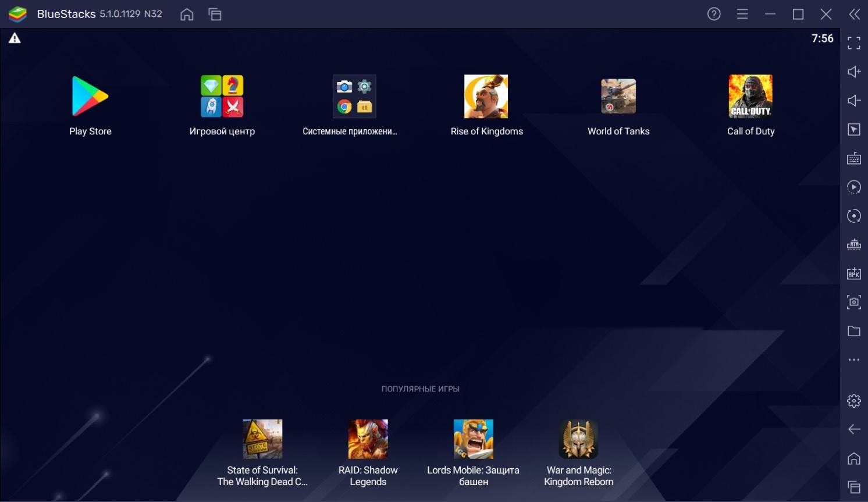Click the 7:56 clock display
Viewport: 868px width, 502px height.
click(x=823, y=38)
